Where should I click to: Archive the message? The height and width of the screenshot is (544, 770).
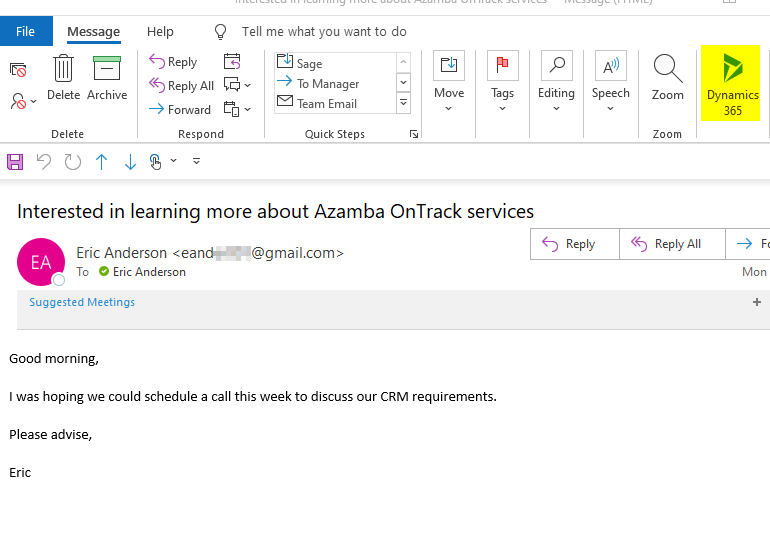tap(107, 78)
